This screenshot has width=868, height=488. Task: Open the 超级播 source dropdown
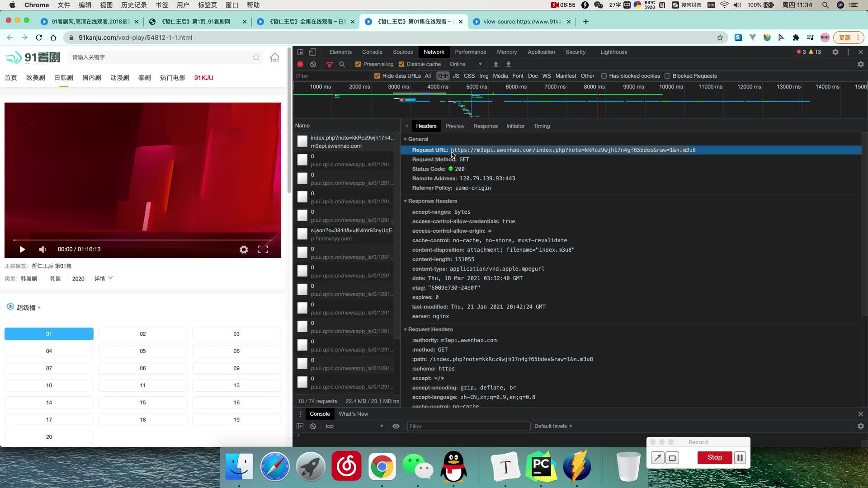pos(28,308)
